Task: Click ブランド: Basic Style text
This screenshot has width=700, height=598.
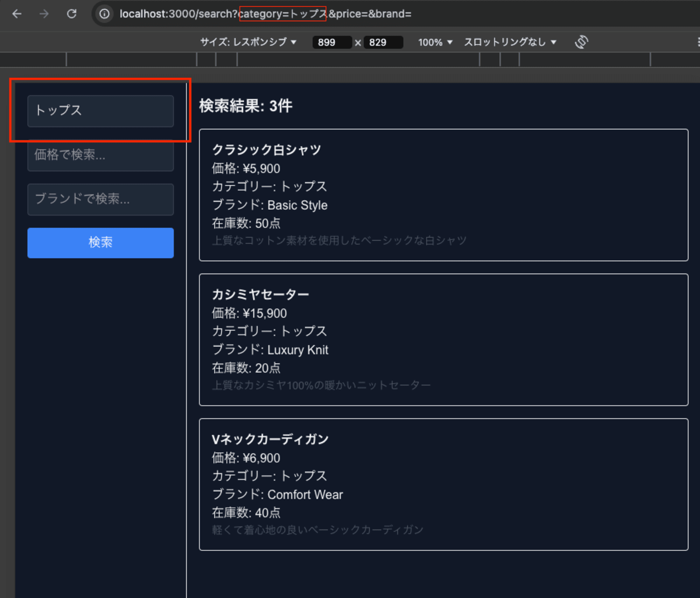Action: coord(270,205)
